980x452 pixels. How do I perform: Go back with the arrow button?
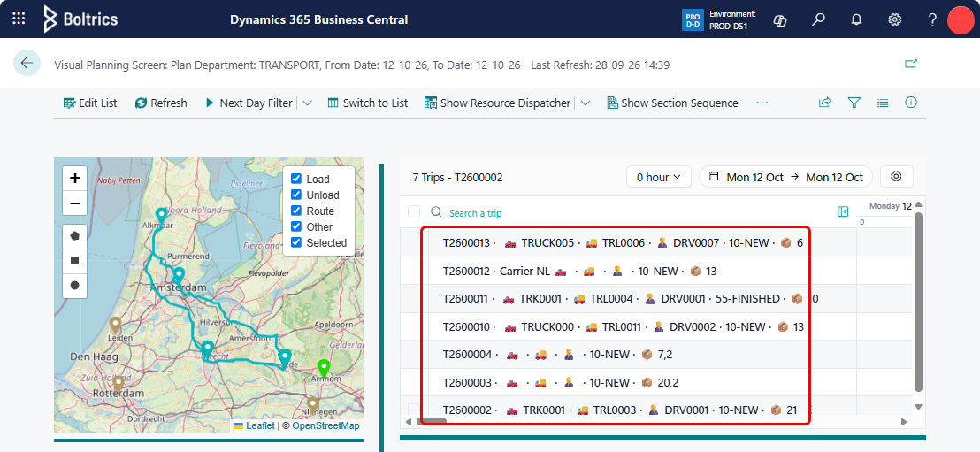tap(27, 63)
